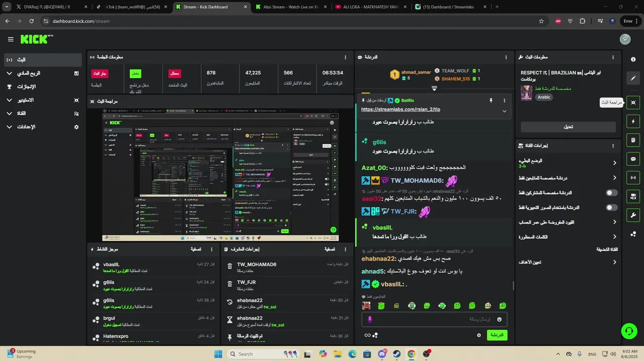The height and width of the screenshot is (362, 644).
Task: Click the channel points bubbles icon below chat input
Action: (x=375, y=335)
